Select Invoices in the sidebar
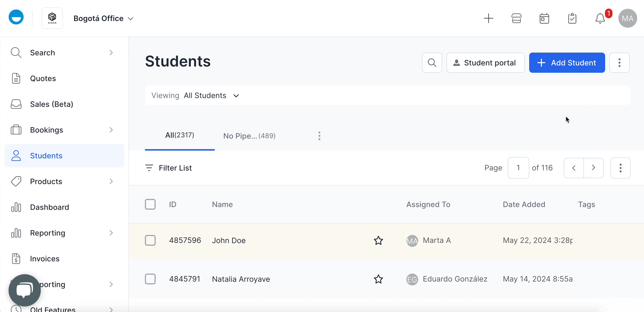 click(44, 259)
